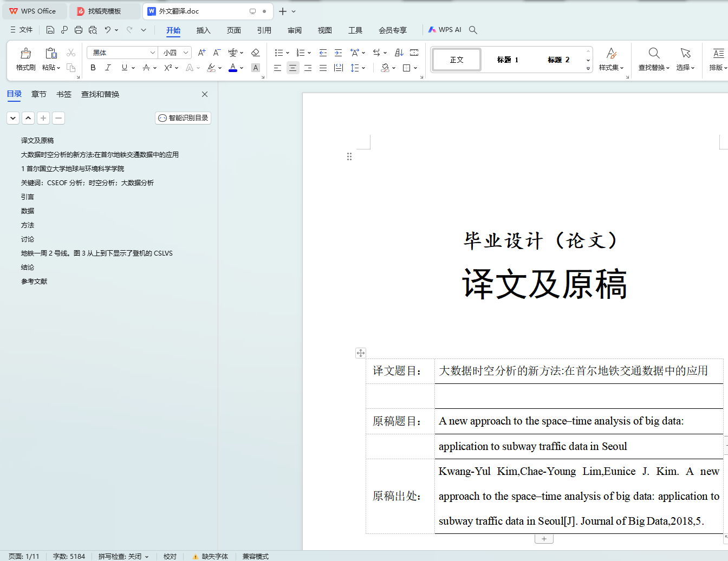Viewport: 728px width, 561px height.
Task: Increase paragraph indent
Action: [338, 53]
